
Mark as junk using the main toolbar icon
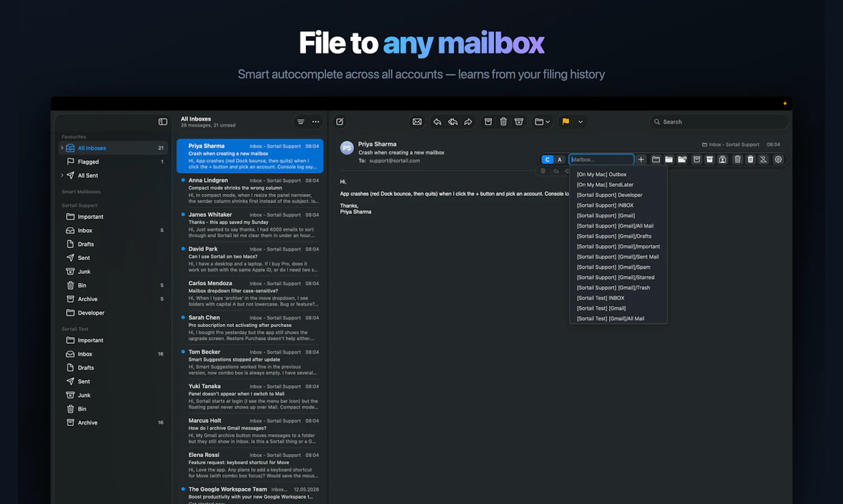(519, 122)
